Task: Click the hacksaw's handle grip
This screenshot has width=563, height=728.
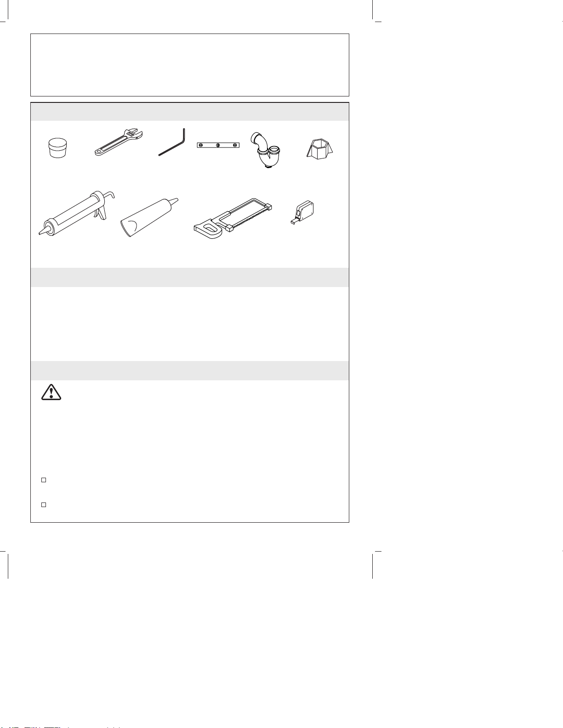Action: pos(209,229)
